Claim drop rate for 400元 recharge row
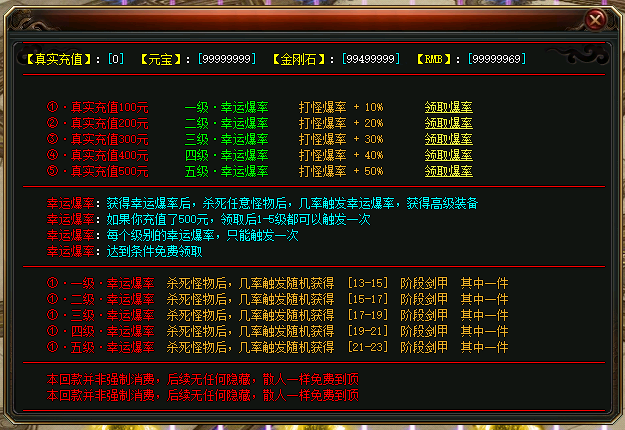Screen dimensions: 625x430 click(448, 155)
